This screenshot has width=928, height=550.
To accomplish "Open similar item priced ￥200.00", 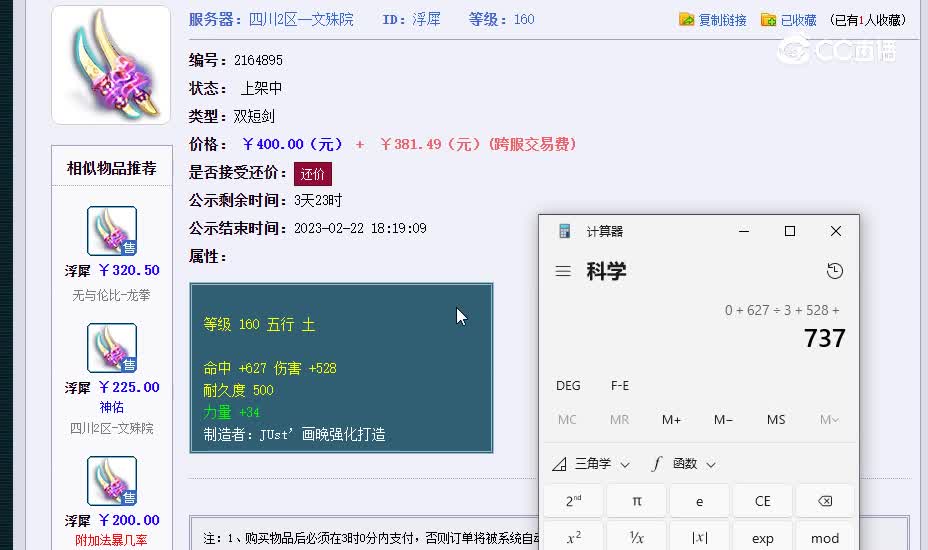I will pos(129,520).
